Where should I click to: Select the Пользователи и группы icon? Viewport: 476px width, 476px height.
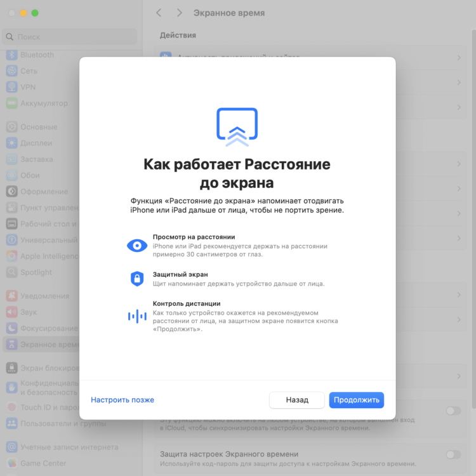(12, 423)
